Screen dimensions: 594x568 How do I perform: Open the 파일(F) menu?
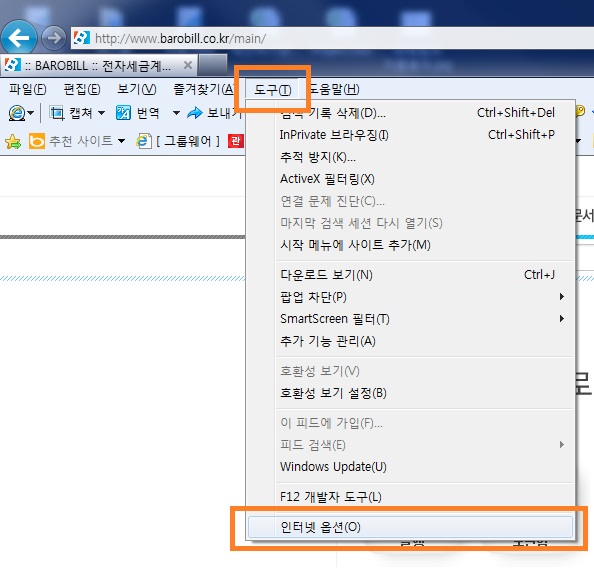point(28,89)
